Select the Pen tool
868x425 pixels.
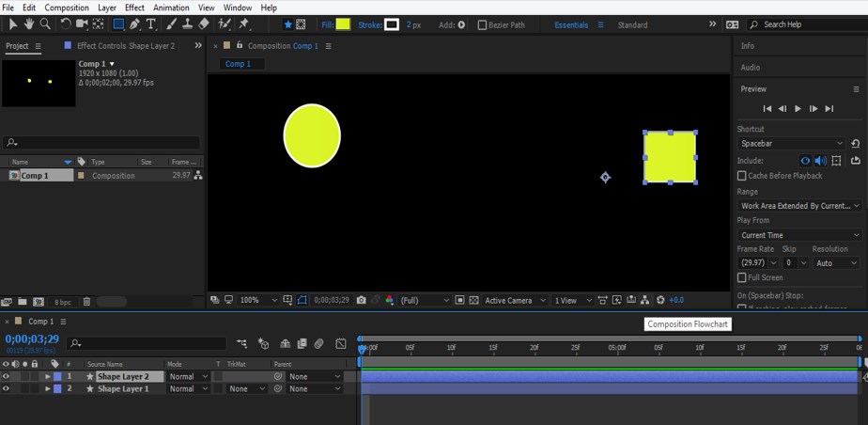(x=134, y=24)
